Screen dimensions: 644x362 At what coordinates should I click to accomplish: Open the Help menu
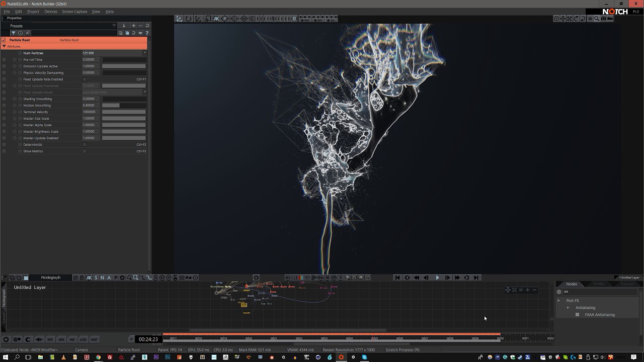pos(109,12)
